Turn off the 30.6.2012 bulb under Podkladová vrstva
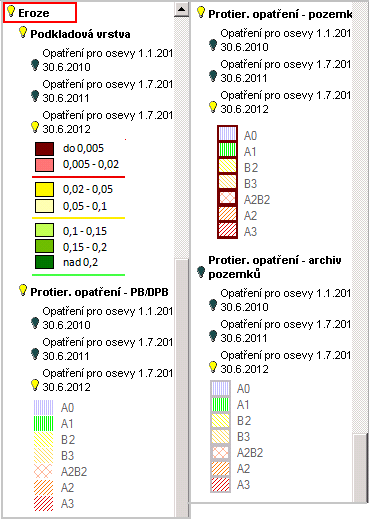Image resolution: width=371 pixels, height=522 pixels. click(x=35, y=127)
